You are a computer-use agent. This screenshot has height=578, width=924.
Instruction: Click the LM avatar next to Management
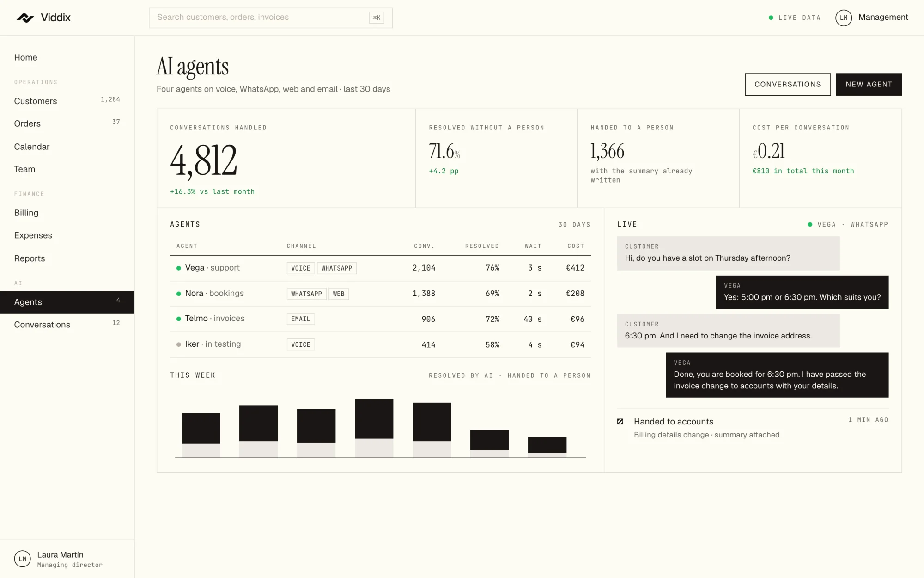pyautogui.click(x=844, y=18)
